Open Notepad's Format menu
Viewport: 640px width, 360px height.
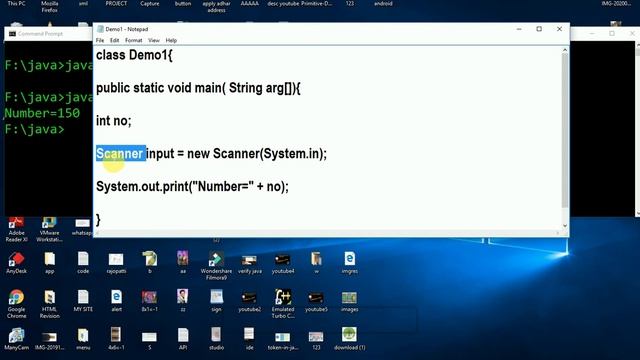pos(133,40)
